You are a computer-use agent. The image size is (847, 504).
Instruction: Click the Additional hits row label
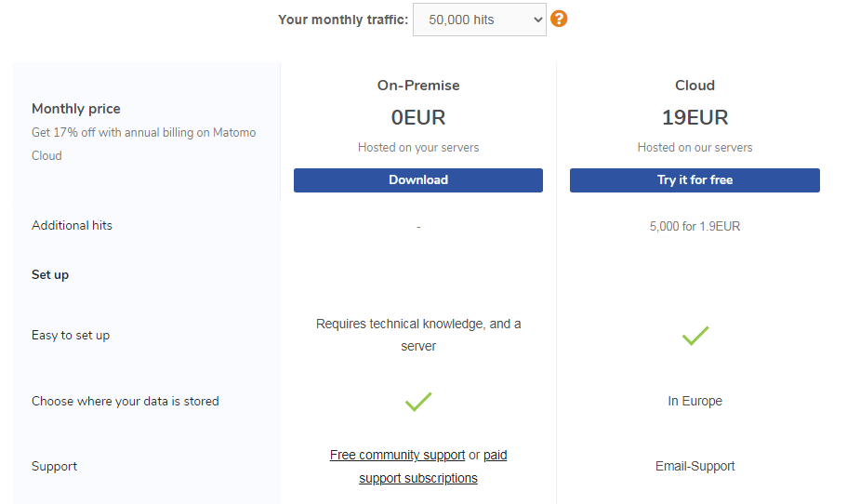point(72,225)
